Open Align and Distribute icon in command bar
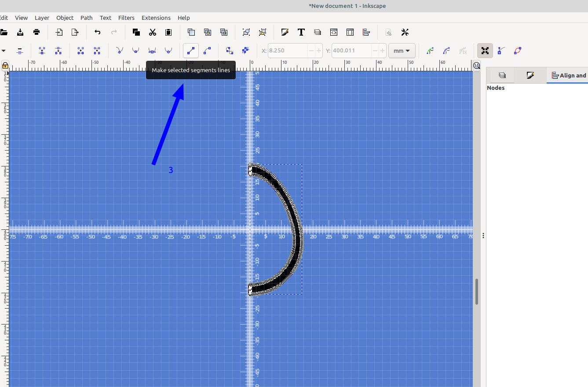Screen dimensions: 588x387 pos(366,32)
